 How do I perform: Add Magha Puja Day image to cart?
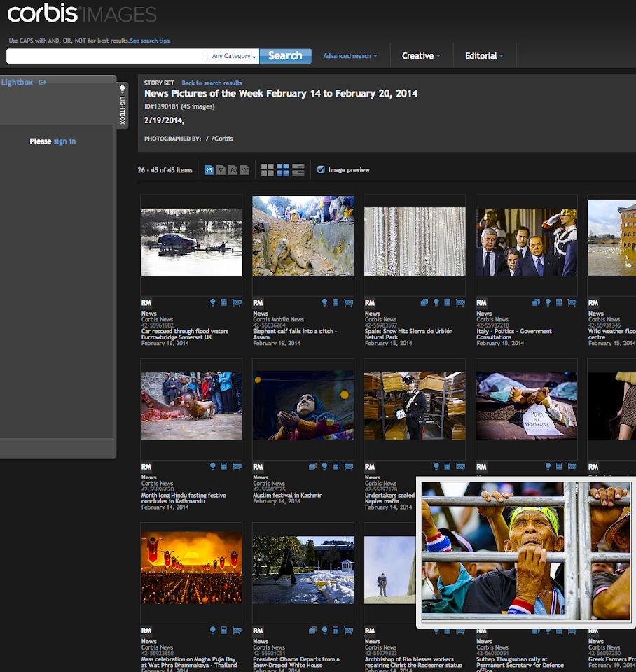tap(237, 631)
